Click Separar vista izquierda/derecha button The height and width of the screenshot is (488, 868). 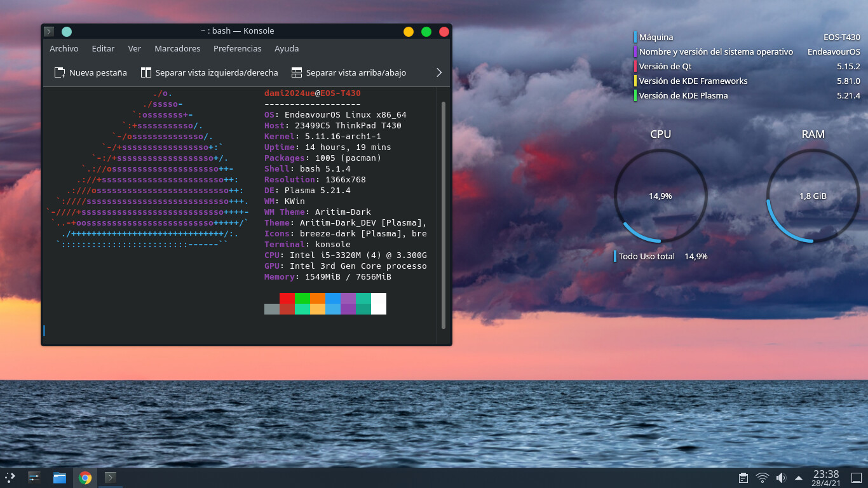pyautogui.click(x=209, y=72)
